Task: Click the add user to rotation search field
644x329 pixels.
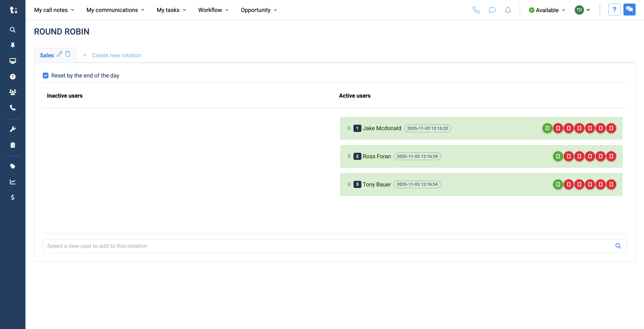Action: point(334,246)
